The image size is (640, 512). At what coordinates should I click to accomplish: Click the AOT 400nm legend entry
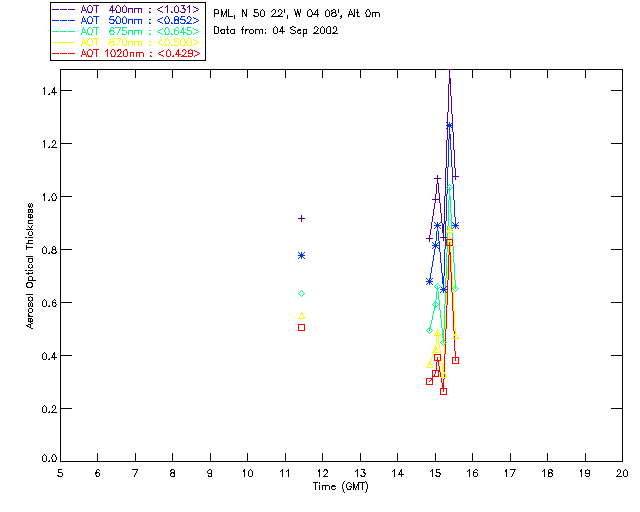pos(126,9)
